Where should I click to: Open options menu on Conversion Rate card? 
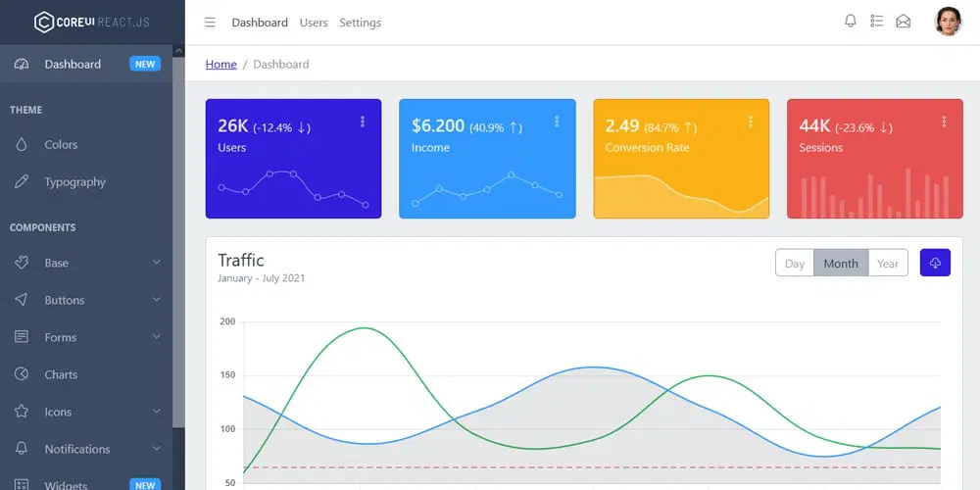(x=750, y=122)
